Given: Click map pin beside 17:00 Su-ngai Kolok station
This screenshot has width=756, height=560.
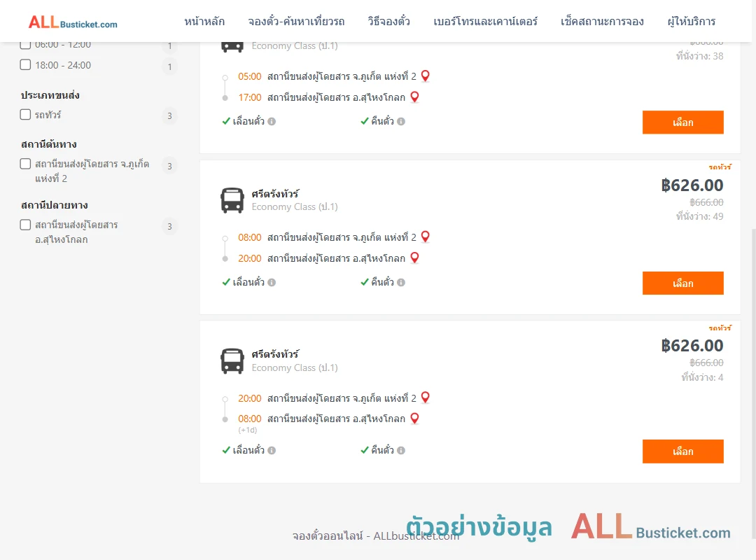Looking at the screenshot, I should click(414, 97).
